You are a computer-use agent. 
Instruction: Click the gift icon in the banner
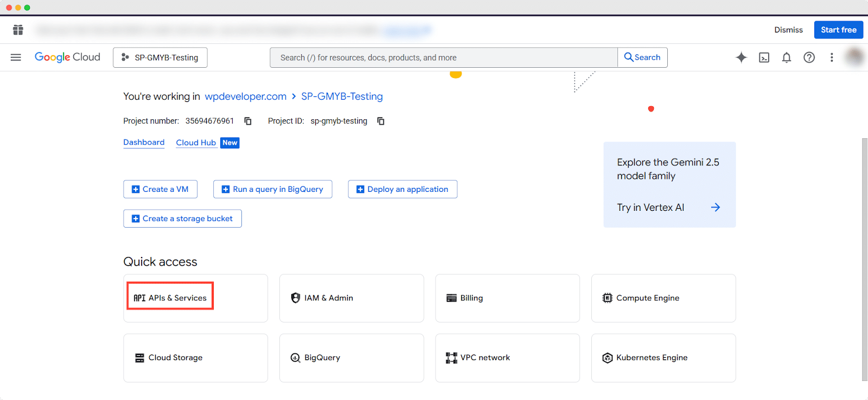[x=18, y=30]
